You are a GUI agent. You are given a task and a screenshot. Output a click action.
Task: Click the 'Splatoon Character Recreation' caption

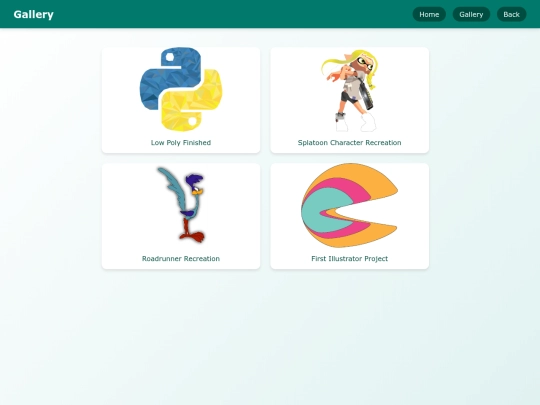pyautogui.click(x=350, y=143)
